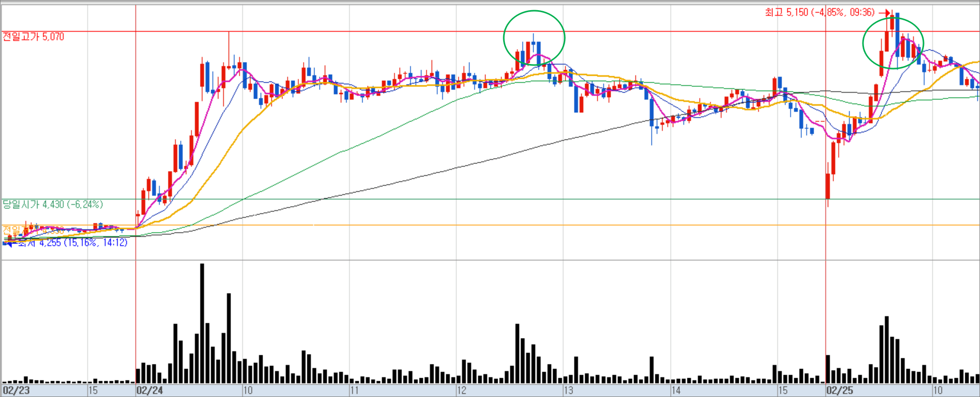Select the 02/25 date label on time axis

[x=839, y=390]
